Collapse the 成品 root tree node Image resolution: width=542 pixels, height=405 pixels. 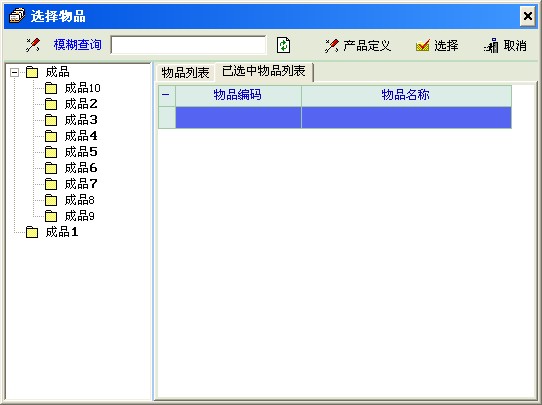15,72
